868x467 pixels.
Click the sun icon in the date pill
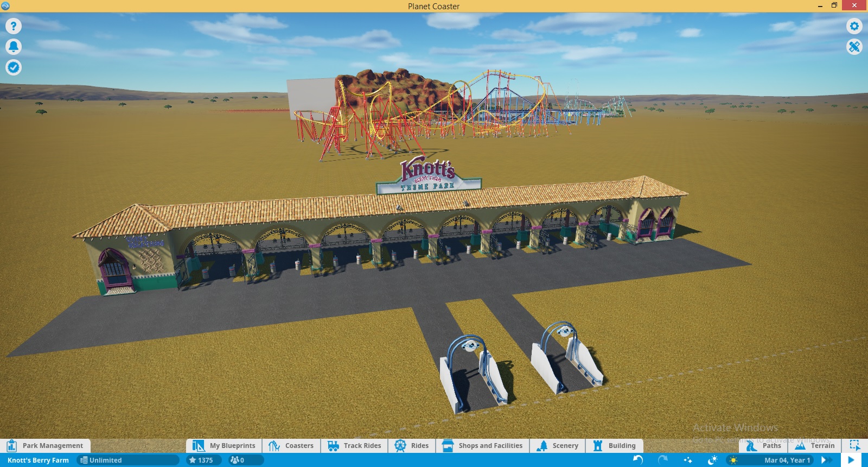(734, 460)
